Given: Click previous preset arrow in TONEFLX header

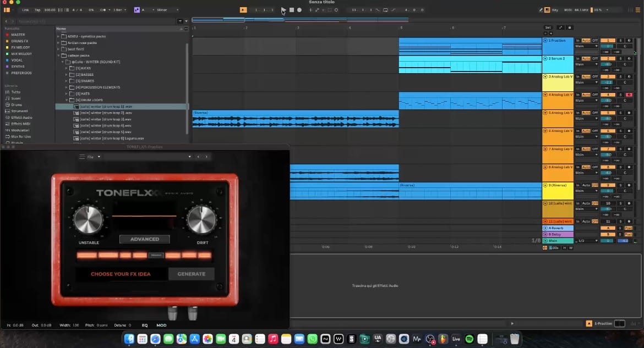Looking at the screenshot, I should point(198,157).
